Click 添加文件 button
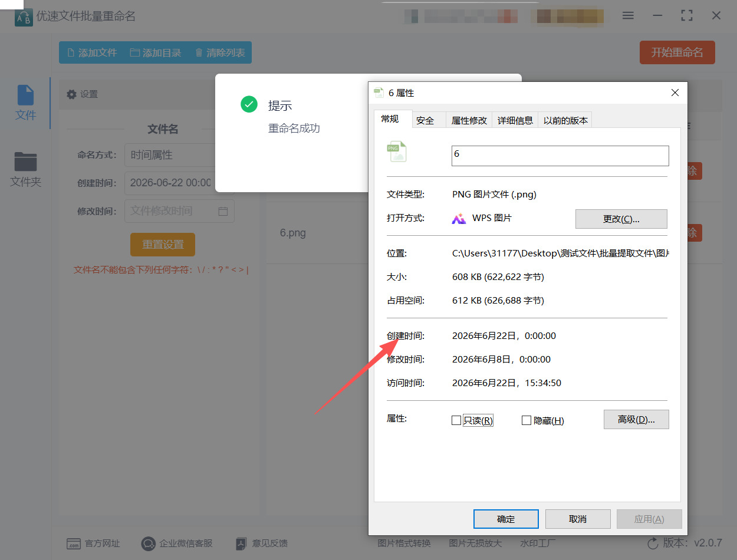 coord(92,52)
